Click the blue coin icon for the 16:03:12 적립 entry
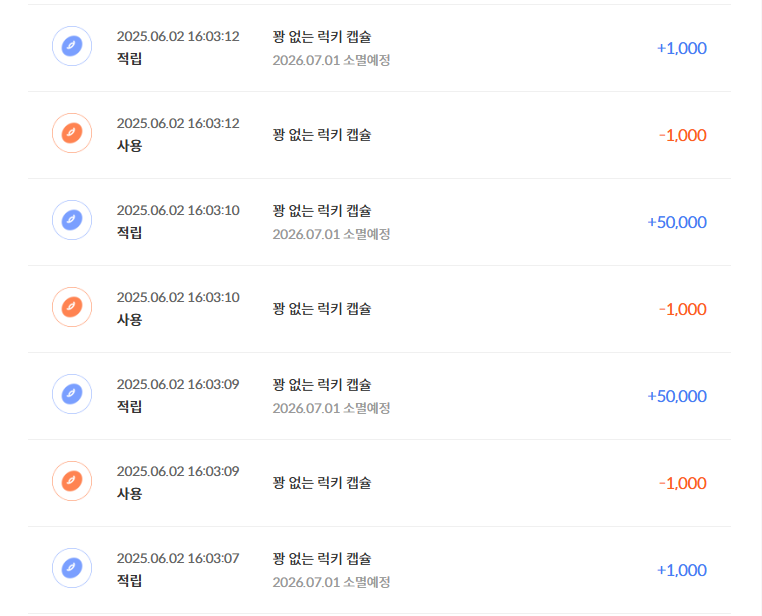 [72, 46]
